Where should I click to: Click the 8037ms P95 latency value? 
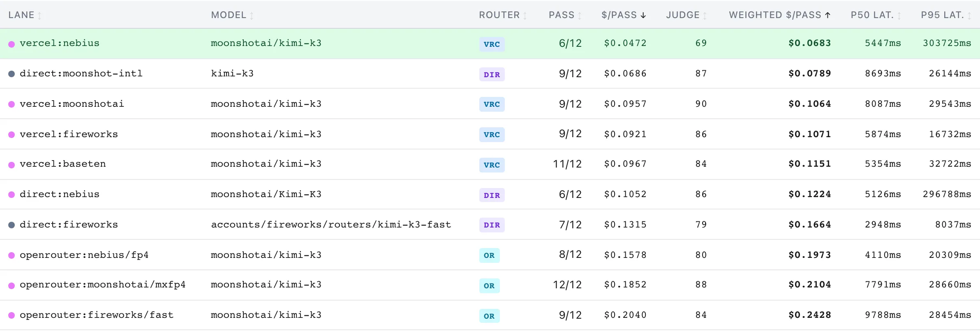pos(953,225)
